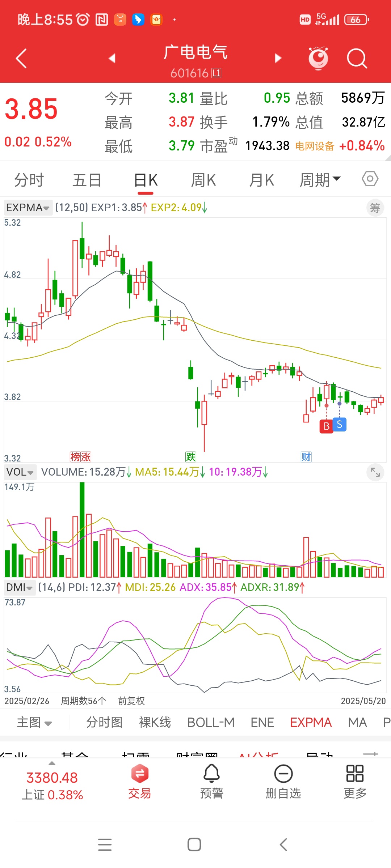Tap Android system back chevron
Image resolution: width=391 pixels, height=868 pixels.
click(283, 844)
